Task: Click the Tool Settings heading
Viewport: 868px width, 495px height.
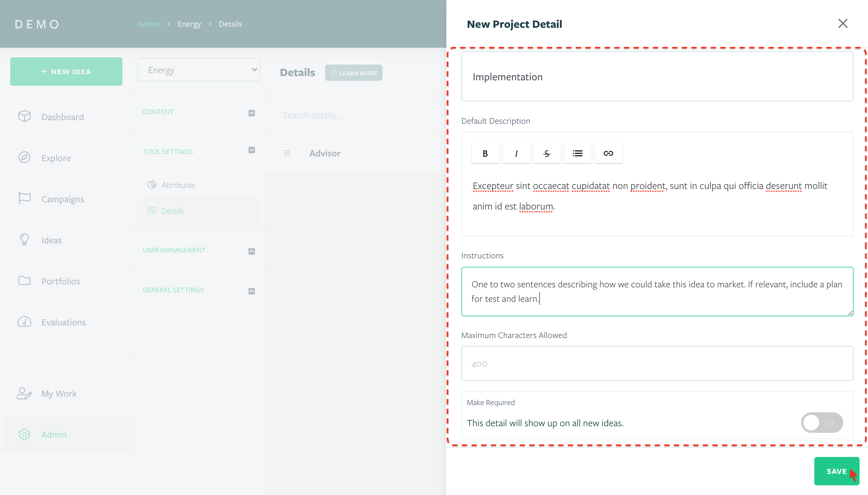Action: click(167, 152)
